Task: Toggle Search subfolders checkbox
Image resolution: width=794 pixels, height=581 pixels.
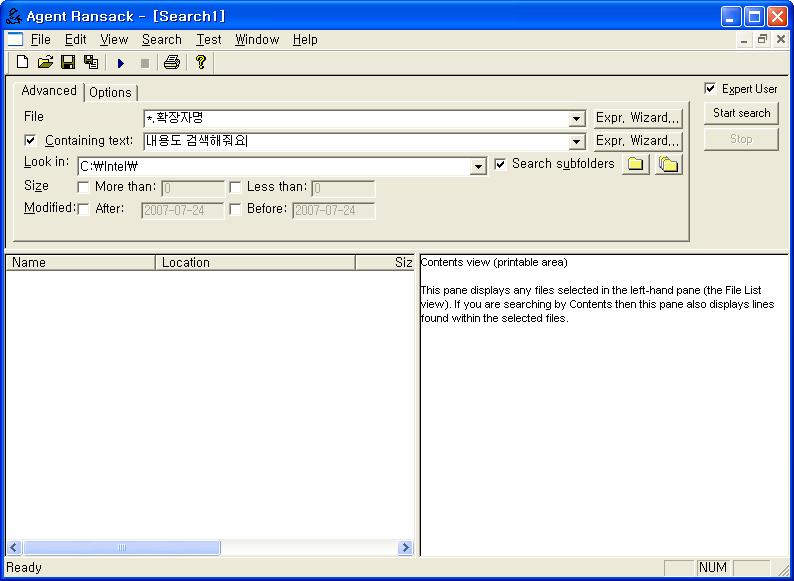Action: click(x=500, y=164)
